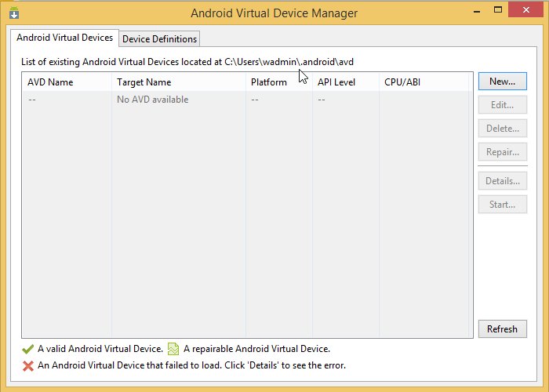Minimize the Android Virtual Device Manager window
Screen dimensions: 549x392
click(477, 10)
